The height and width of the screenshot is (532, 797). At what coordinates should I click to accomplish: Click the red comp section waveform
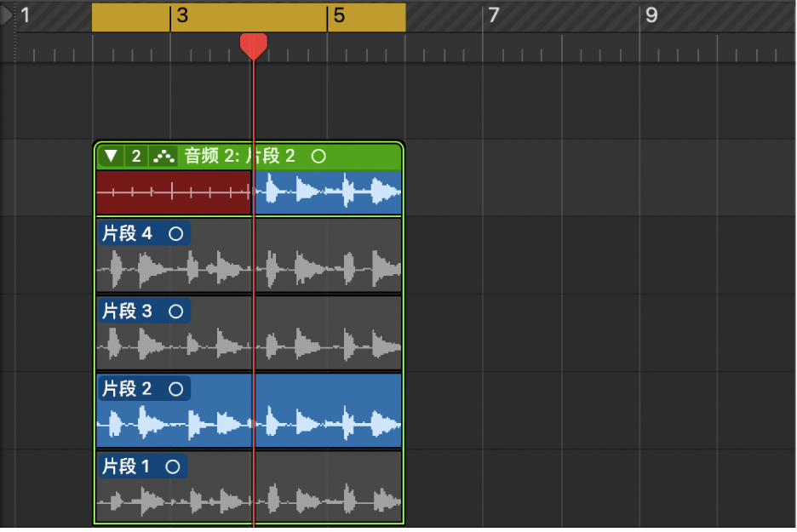174,192
